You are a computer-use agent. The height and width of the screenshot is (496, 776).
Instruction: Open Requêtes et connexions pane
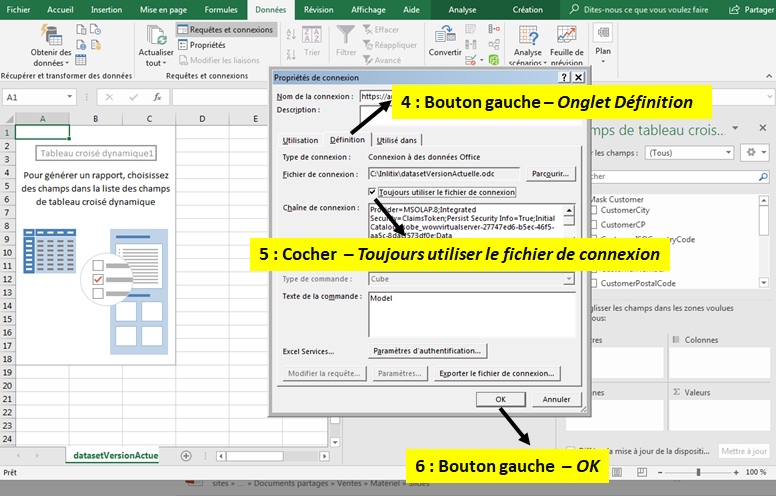point(226,30)
